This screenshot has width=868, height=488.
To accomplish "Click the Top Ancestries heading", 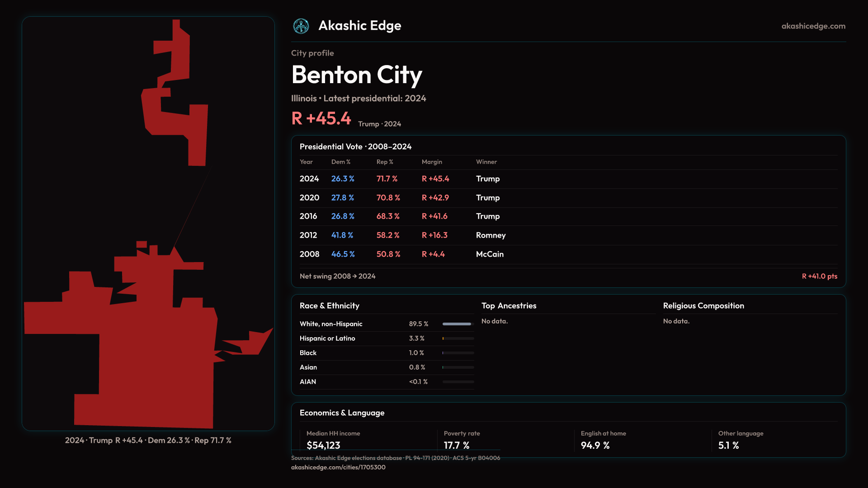I will coord(509,306).
